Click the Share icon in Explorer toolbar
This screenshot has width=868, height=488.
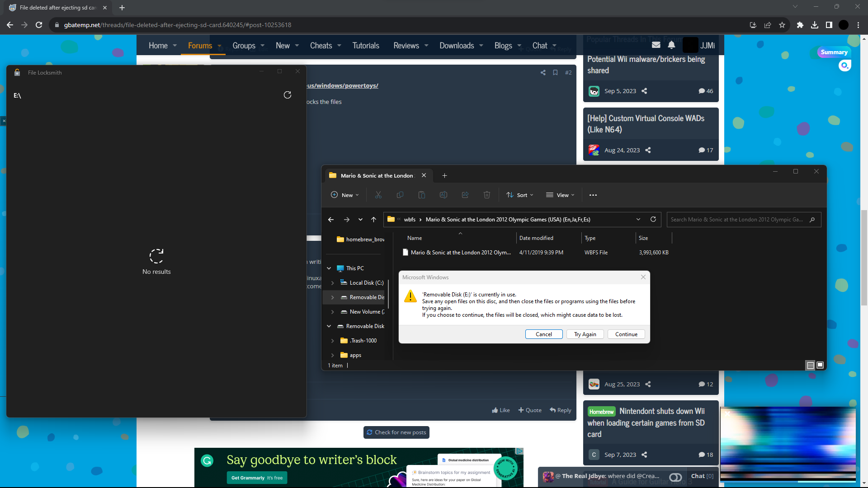[x=465, y=195]
